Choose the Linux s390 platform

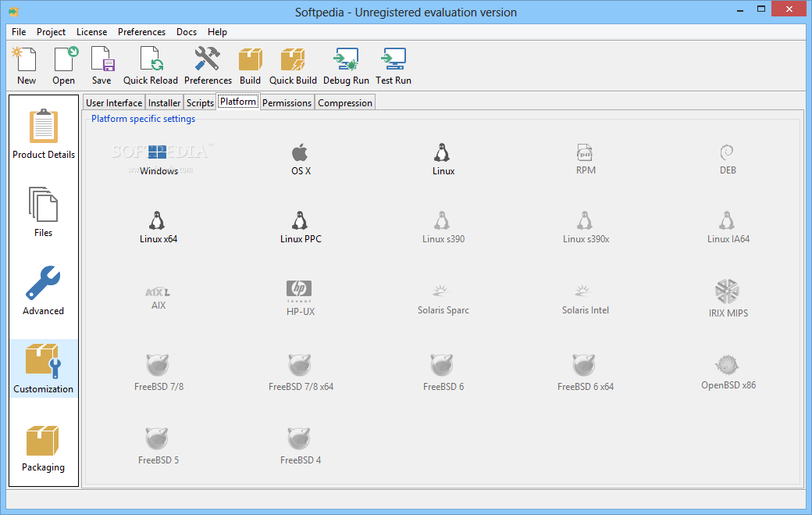click(x=443, y=227)
